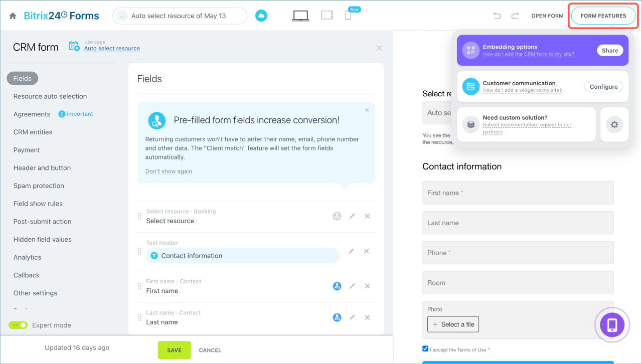Click the Room input field
Screen dimensions: 642x364
[518, 283]
